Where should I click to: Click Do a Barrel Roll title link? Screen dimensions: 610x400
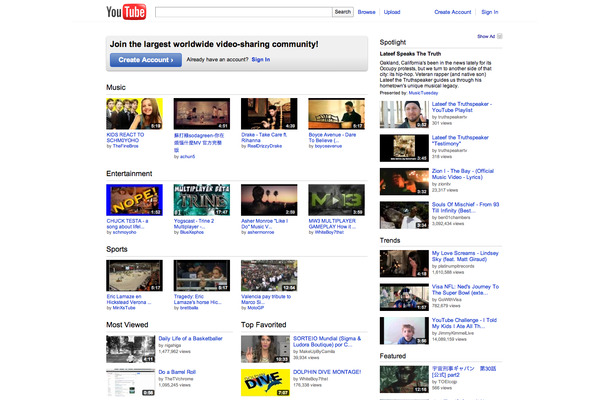click(177, 372)
